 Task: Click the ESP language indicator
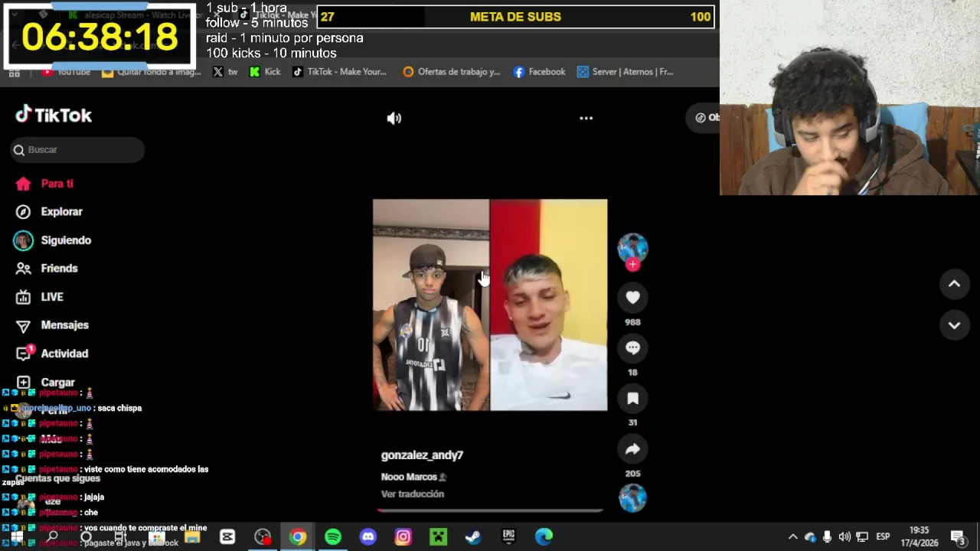click(883, 537)
